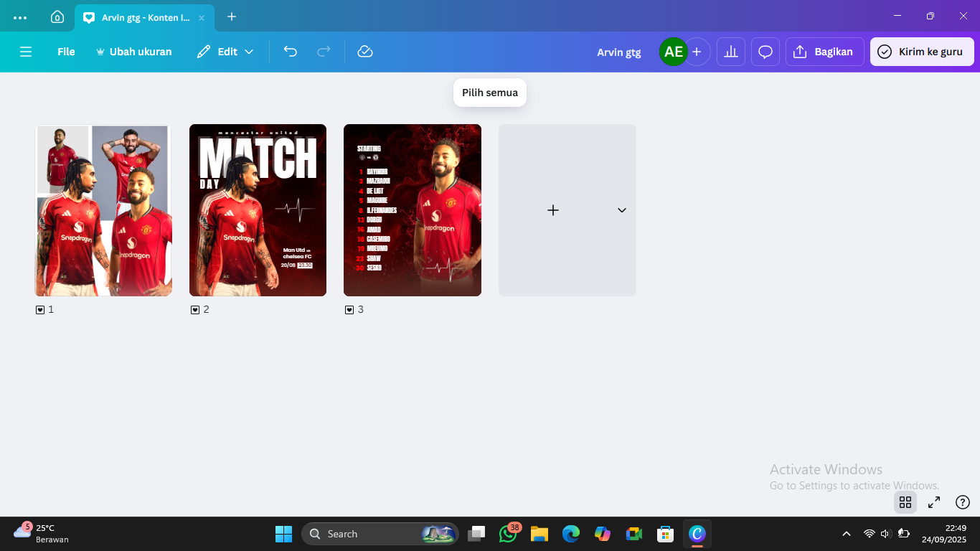Undo the last action
Viewport: 980px width, 551px height.
(x=290, y=52)
